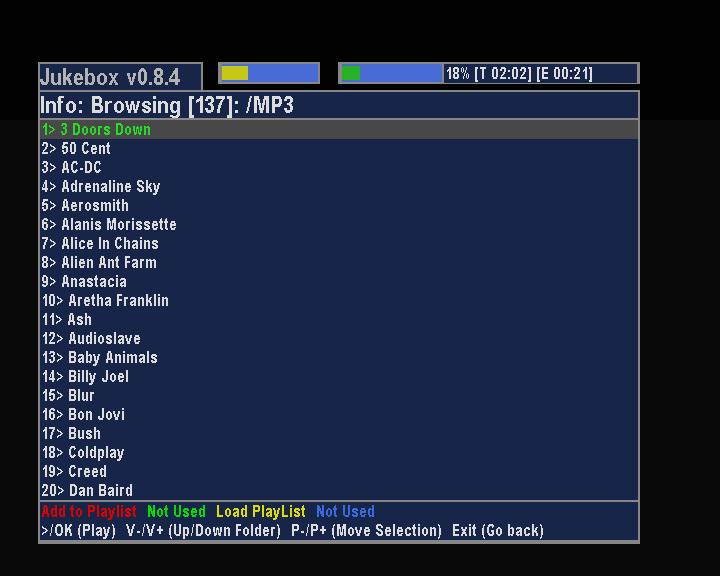The height and width of the screenshot is (576, 720).
Task: Open the Aretha Franklin folder
Action: click(339, 300)
